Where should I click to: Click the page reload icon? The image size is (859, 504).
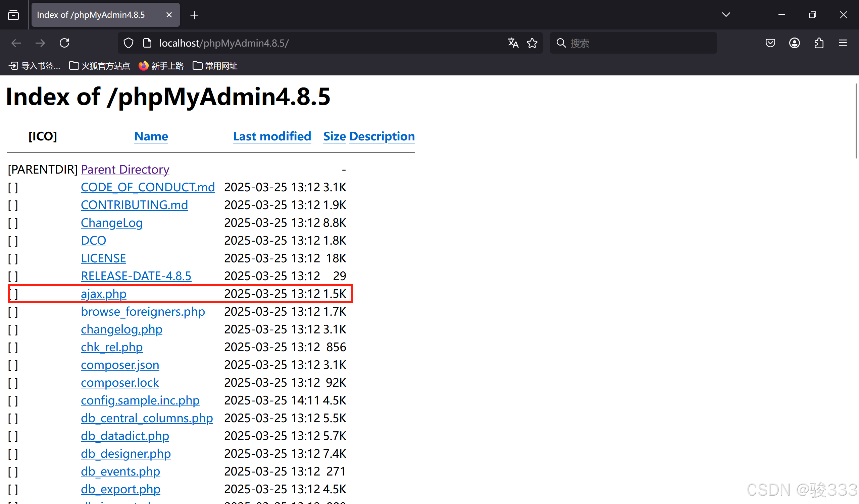coord(64,43)
